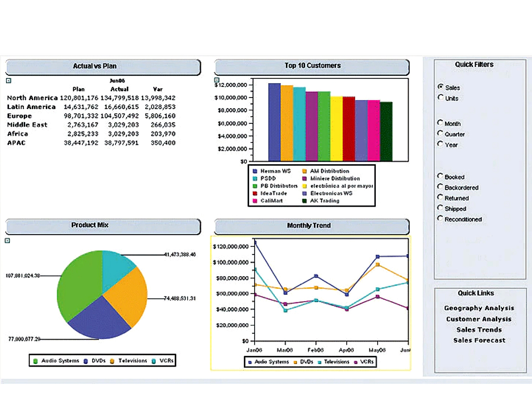
Task: Click the Heiman WS legend swatch
Action: pos(255,171)
